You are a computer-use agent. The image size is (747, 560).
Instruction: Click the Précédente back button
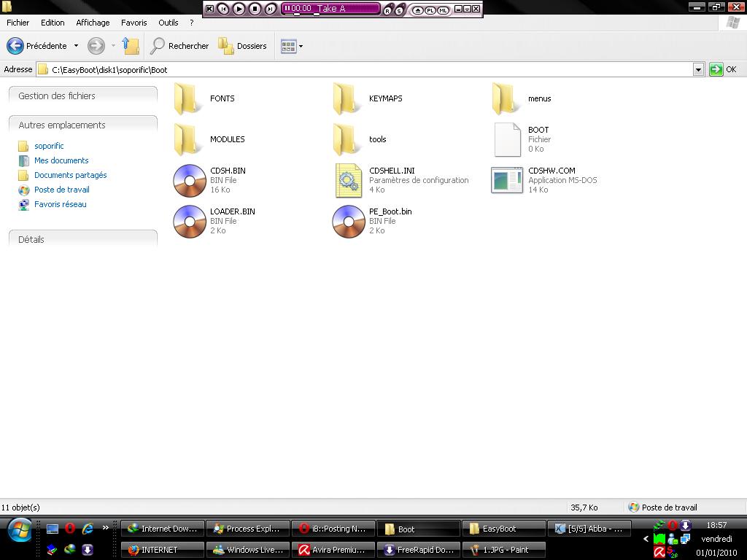[x=36, y=46]
